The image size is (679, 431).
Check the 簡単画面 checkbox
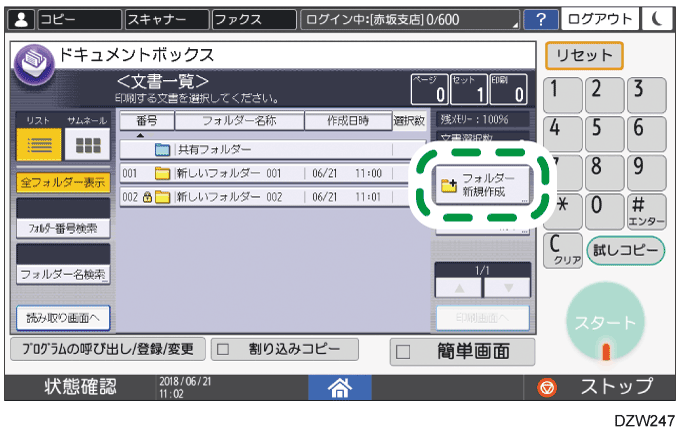tap(403, 352)
